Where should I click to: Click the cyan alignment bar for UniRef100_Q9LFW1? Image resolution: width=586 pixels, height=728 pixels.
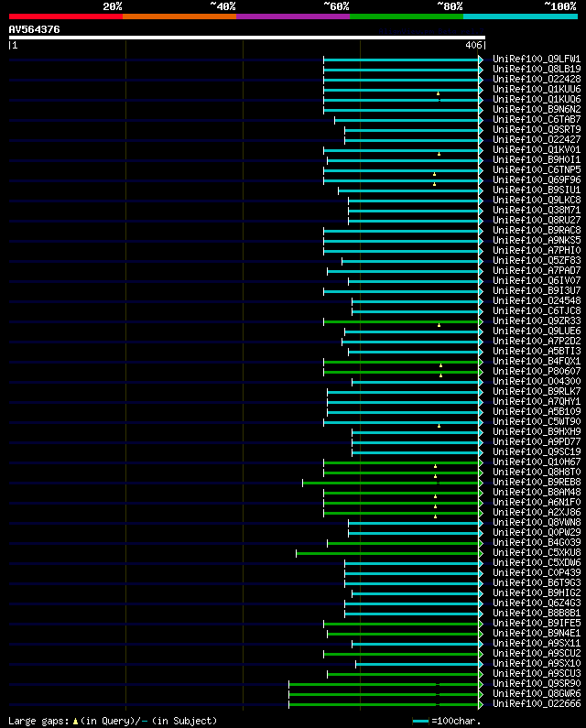tap(402, 60)
